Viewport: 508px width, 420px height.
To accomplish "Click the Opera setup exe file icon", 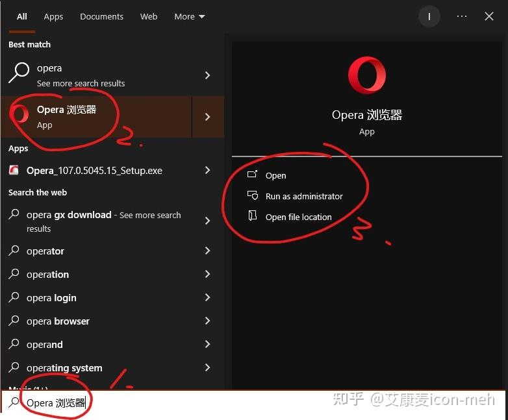I will (x=14, y=170).
